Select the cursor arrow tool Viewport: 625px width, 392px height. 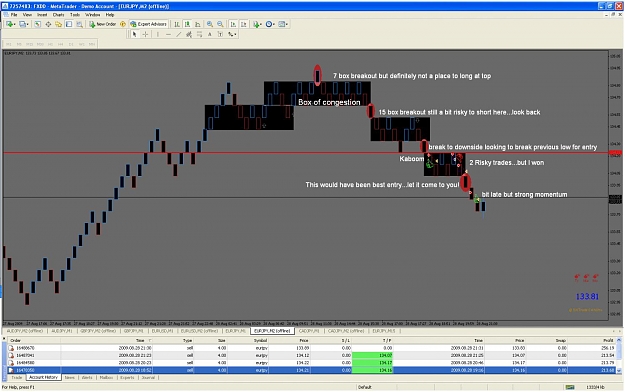tap(134, 34)
